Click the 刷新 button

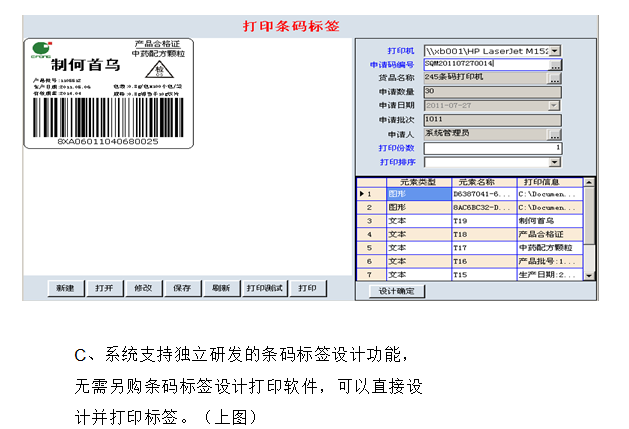coord(221,288)
